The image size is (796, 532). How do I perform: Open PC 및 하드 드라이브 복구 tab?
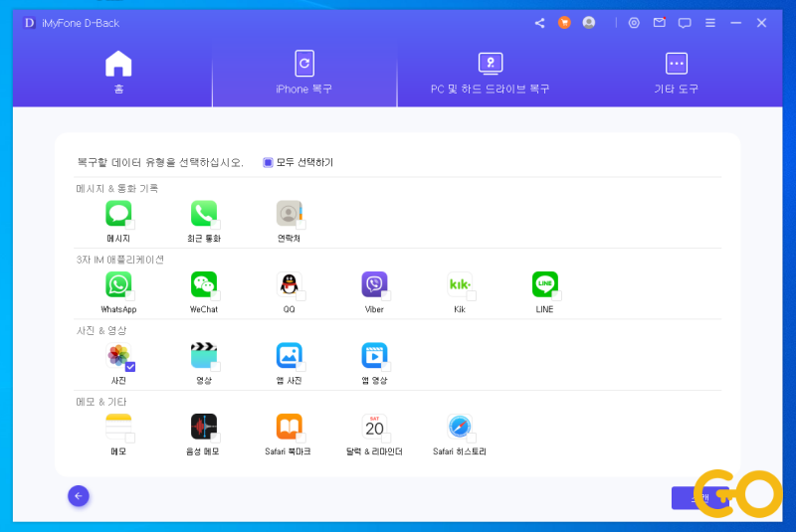pyautogui.click(x=490, y=75)
